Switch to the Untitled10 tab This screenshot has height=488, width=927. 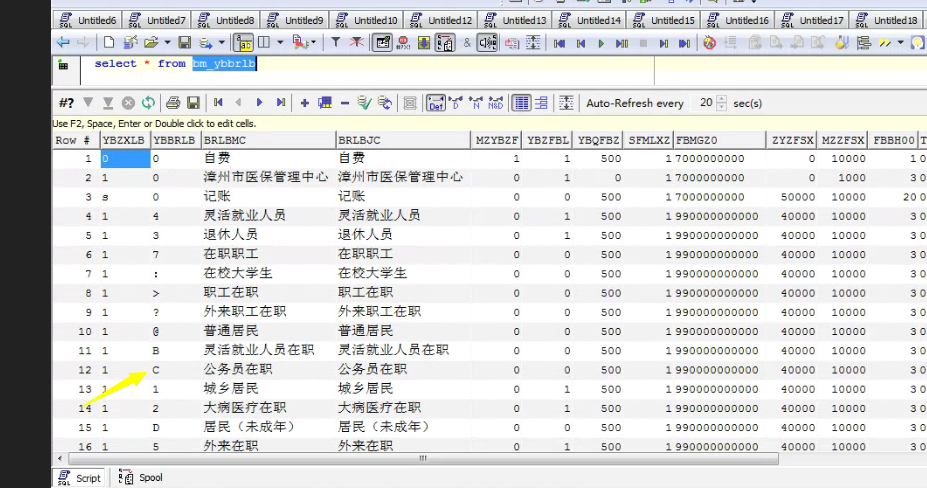point(368,20)
